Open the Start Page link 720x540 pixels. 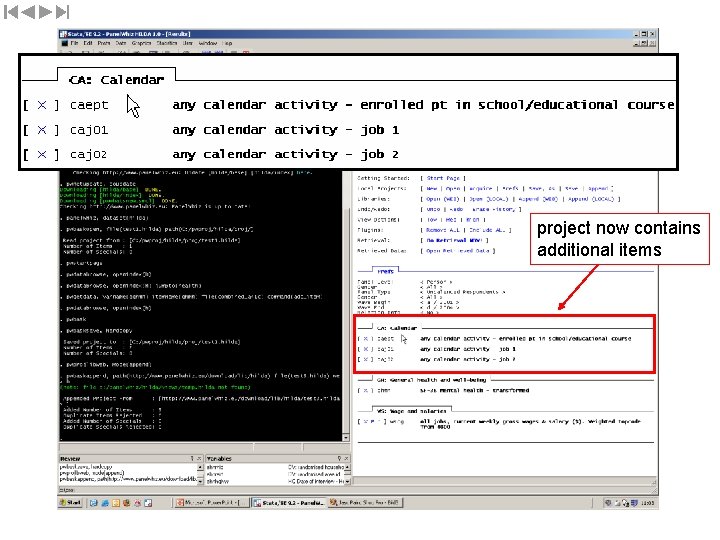(x=443, y=178)
